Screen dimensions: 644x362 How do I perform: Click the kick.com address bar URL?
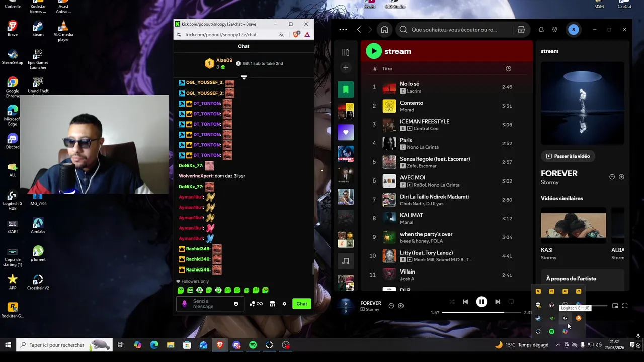(x=221, y=35)
